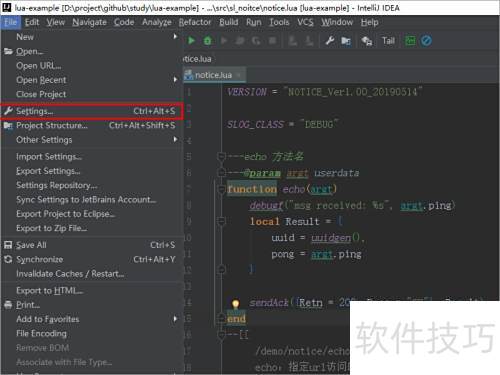Click the SLOG_CLASS variable
Viewport: 500px width, 375px height.
(x=256, y=124)
